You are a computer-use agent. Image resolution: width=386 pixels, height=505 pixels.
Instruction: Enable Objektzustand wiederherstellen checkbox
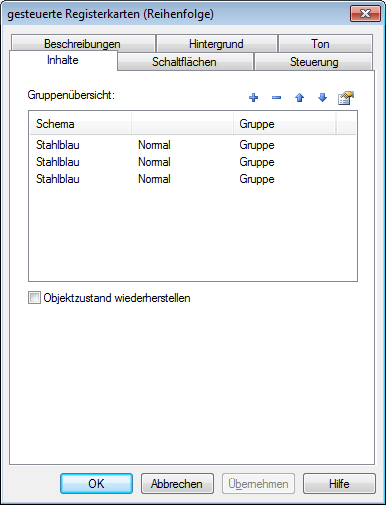(x=34, y=298)
